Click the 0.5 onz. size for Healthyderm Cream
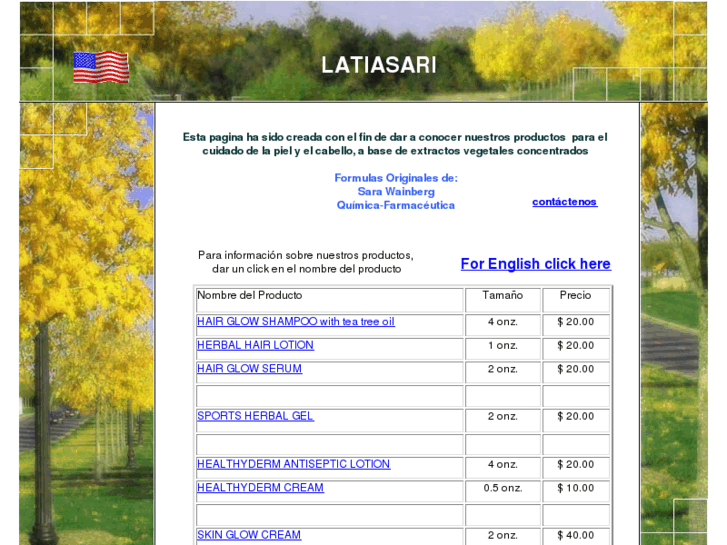This screenshot has width=727, height=545. (x=503, y=488)
